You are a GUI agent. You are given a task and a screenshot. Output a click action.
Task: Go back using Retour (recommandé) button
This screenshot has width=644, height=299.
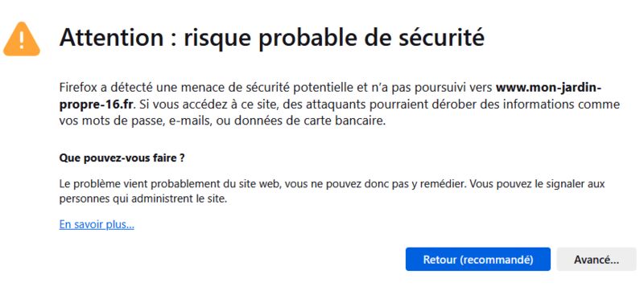477,260
